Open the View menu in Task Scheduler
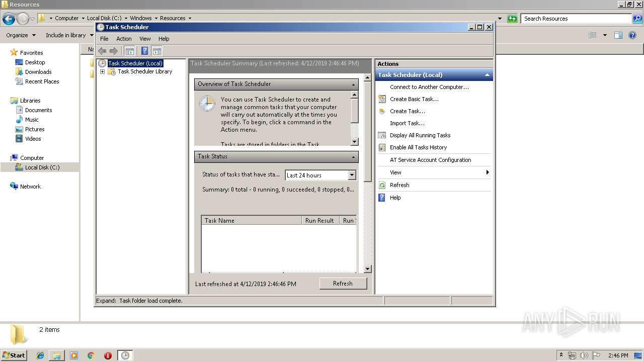644x362 pixels. [x=145, y=39]
